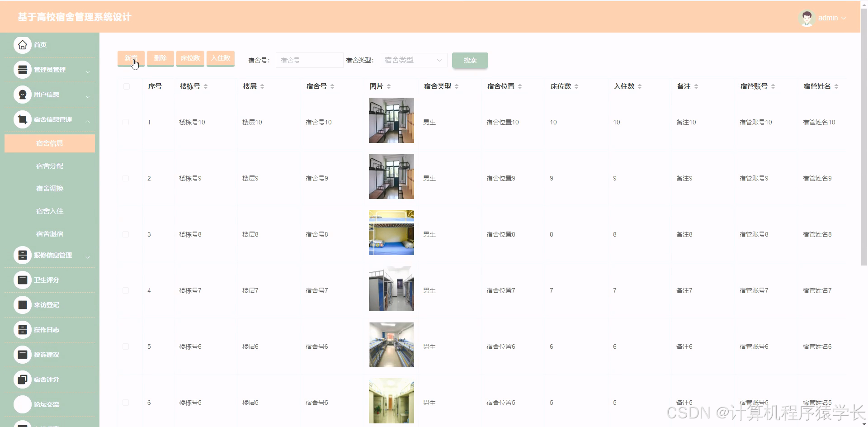
Task: Select the 管理员管理 sidebar icon
Action: (22, 70)
